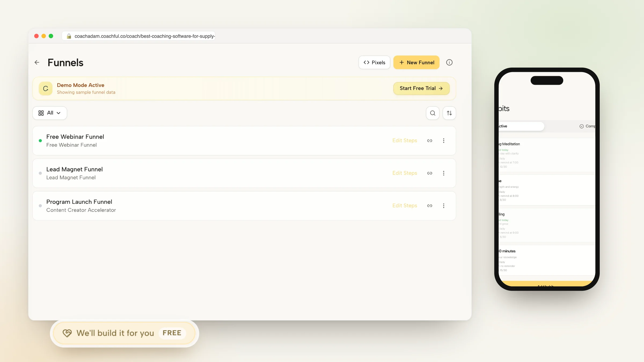The width and height of the screenshot is (644, 362).
Task: Click the Program Launch Funnel status dot
Action: pos(40,206)
